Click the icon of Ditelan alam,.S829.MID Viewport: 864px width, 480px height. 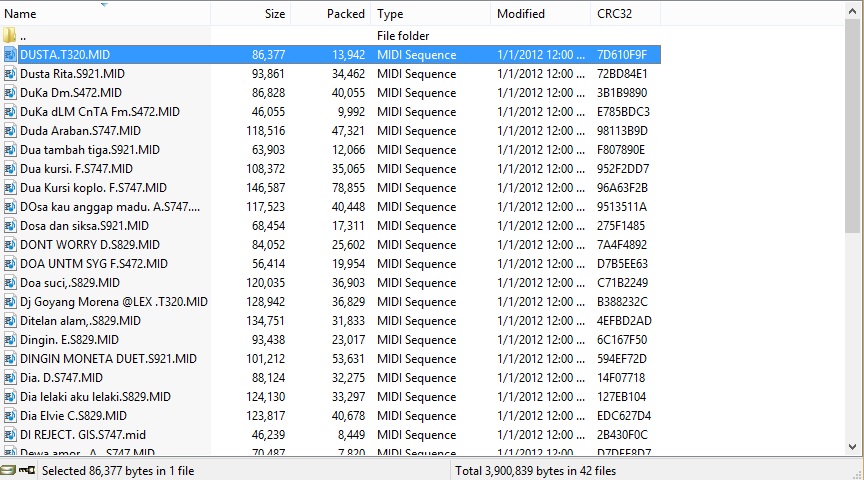[10, 321]
